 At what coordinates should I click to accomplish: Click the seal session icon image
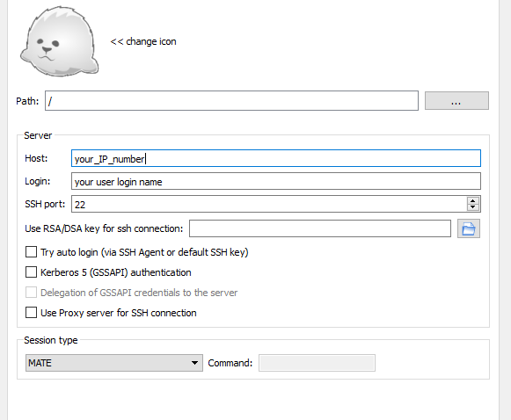[x=59, y=41]
